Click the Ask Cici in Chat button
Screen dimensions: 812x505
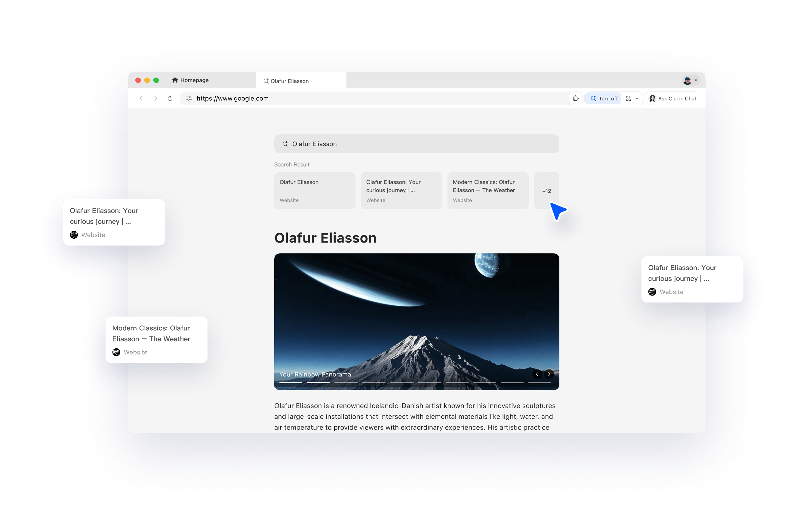coord(677,98)
